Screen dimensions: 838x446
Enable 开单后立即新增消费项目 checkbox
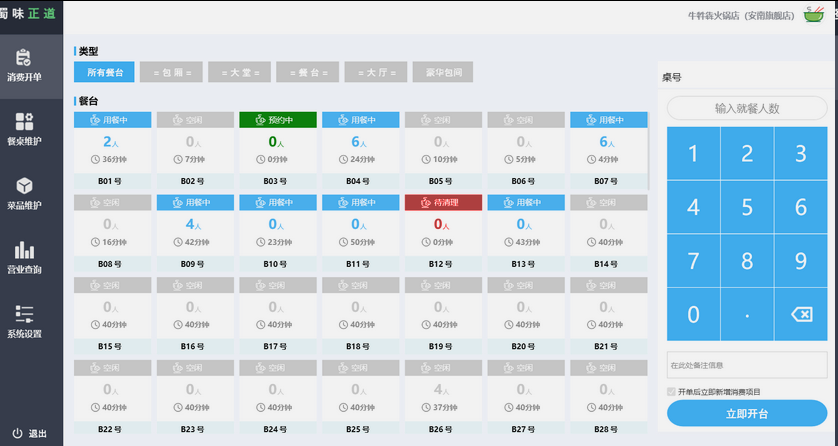[x=672, y=391]
